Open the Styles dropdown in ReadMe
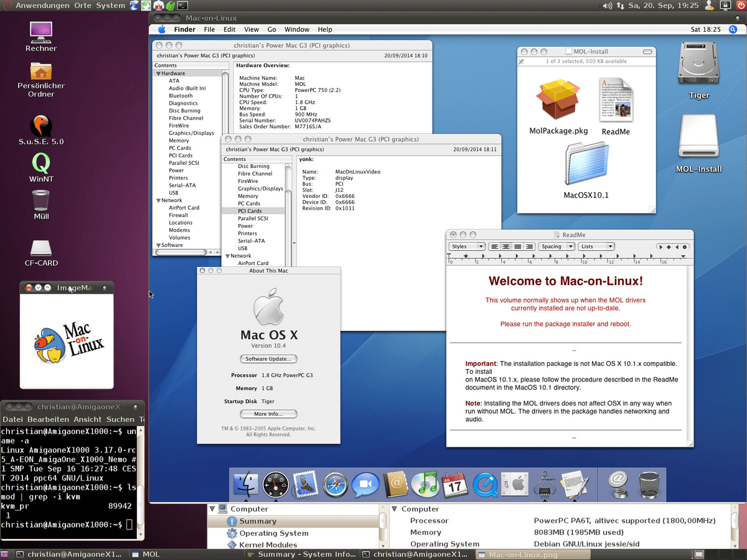 tap(466, 246)
